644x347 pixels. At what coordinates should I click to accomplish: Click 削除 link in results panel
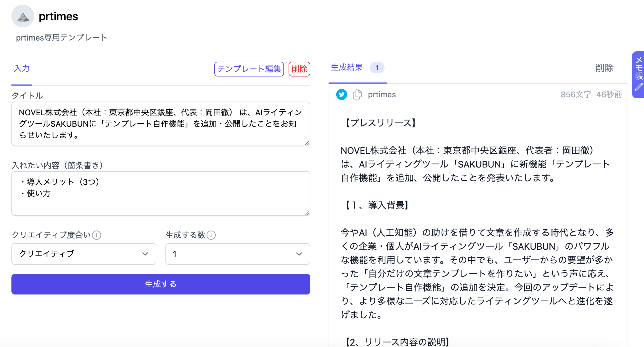tap(605, 68)
